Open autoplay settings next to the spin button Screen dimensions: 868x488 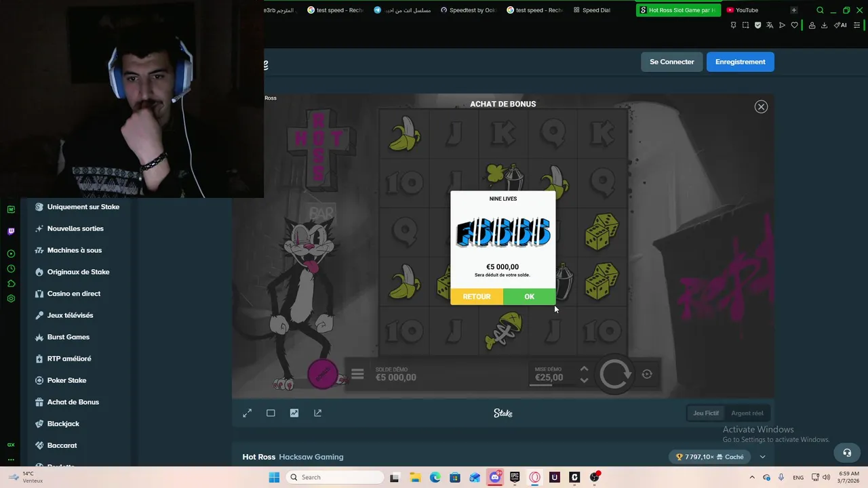click(647, 374)
